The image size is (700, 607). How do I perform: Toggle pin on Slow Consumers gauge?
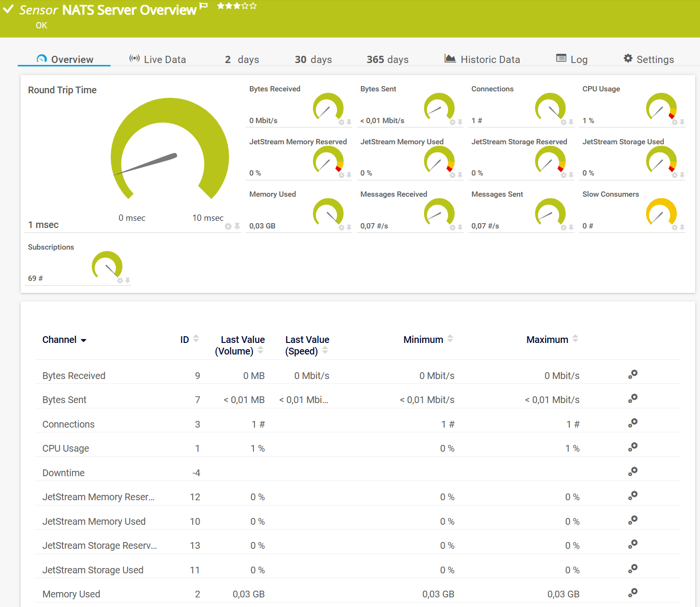682,228
